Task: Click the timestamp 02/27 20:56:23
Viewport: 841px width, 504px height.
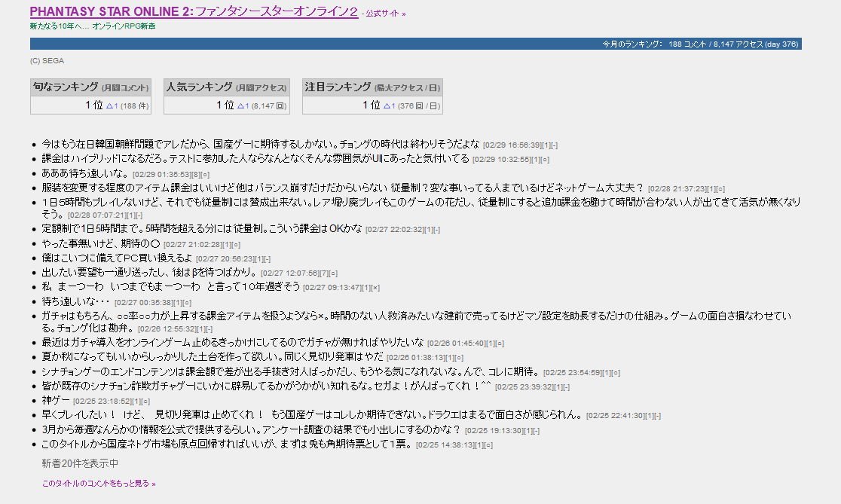Action: click(226, 259)
